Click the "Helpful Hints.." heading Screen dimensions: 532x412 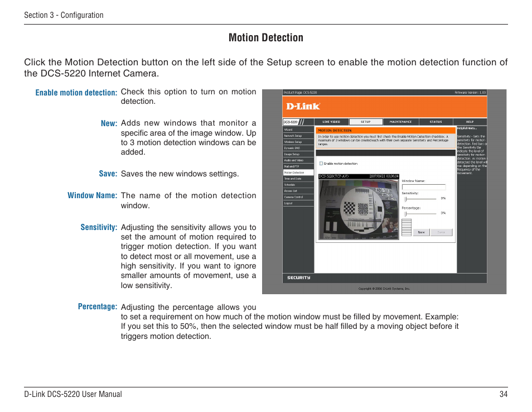(467, 128)
